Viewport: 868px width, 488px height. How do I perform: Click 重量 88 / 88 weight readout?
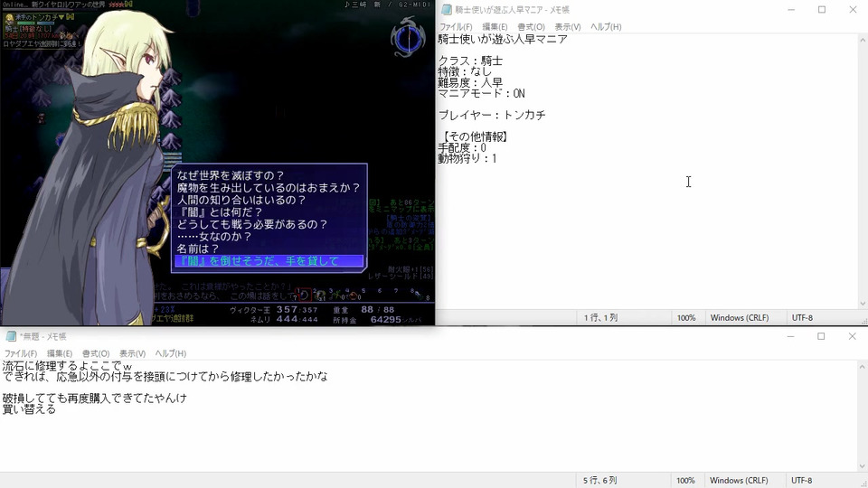pos(363,310)
